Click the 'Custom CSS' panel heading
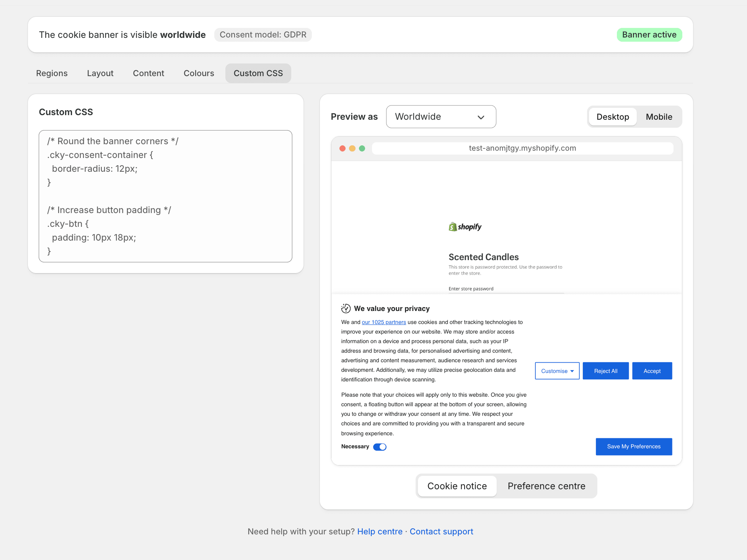Screen dimensions: 747x560 (66, 112)
